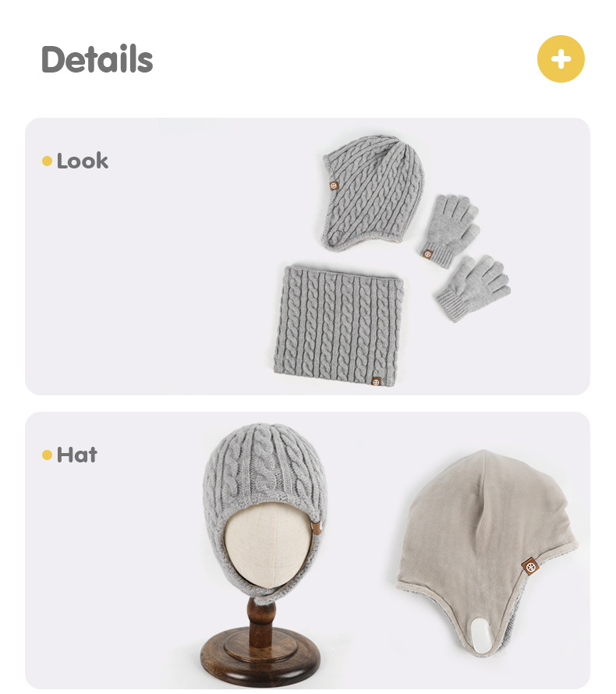Open the cable-knit hat image in the Look set
Image resolution: width=616 pixels, height=694 pixels.
coord(373,193)
